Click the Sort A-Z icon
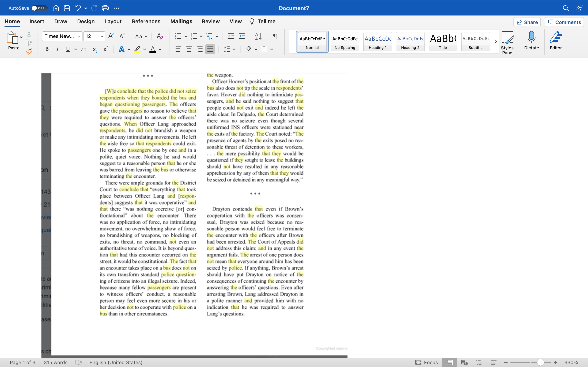 click(258, 36)
